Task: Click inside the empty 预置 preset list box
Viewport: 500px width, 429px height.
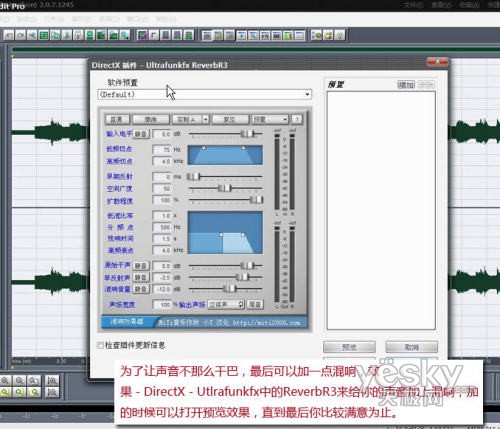Action: tap(381, 210)
